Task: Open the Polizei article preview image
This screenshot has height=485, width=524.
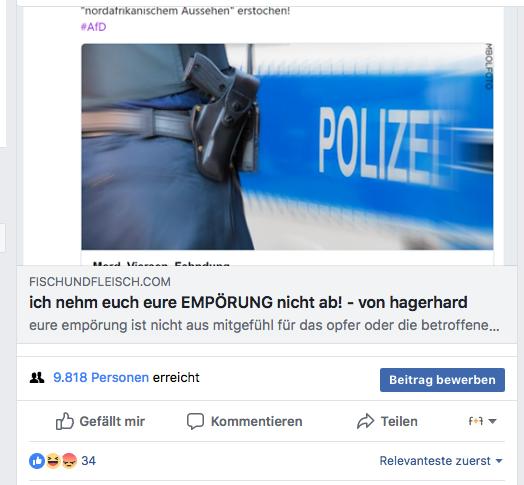Action: click(x=287, y=147)
